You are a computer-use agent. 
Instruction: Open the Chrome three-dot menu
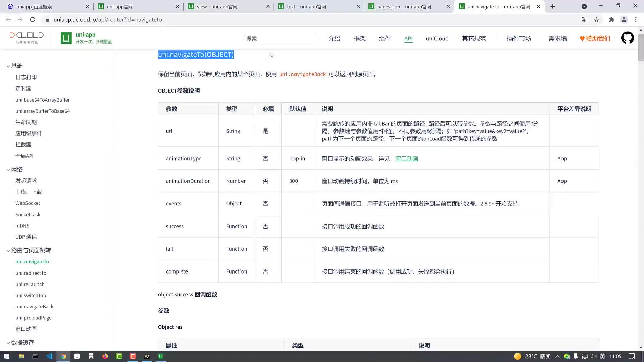coord(636,20)
